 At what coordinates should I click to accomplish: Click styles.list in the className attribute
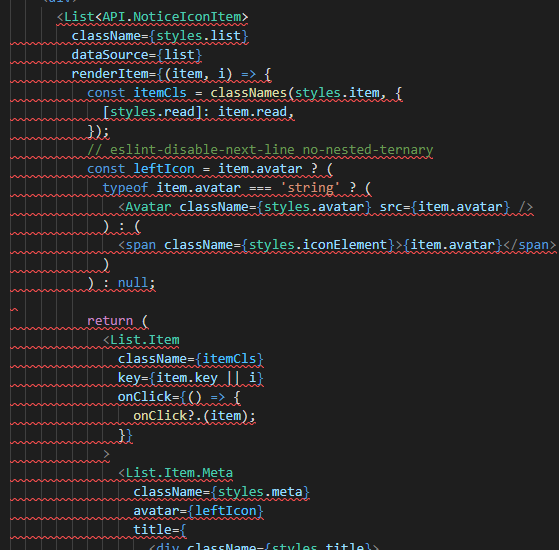pos(198,36)
